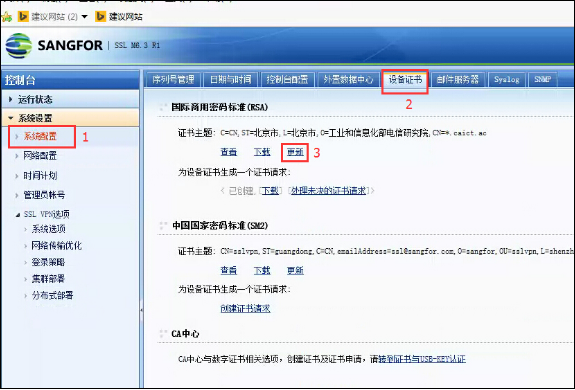Click 查看 link for the SM2 certificate
This screenshot has width=575, height=390.
click(x=229, y=271)
